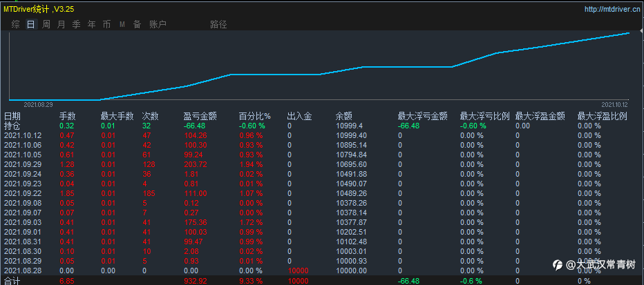Viewport: 644px width, 285px height.
Task: Click the 2021.10.12 chart end date
Action: (615, 105)
